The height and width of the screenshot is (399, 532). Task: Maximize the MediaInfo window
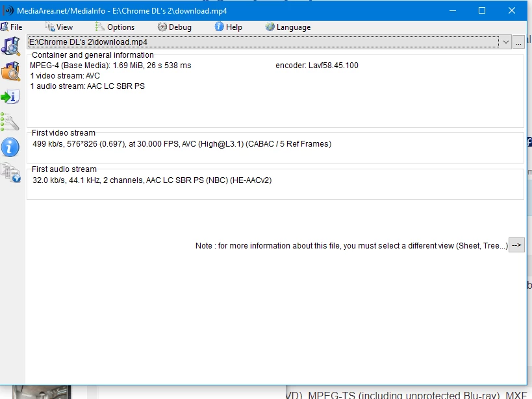[482, 10]
